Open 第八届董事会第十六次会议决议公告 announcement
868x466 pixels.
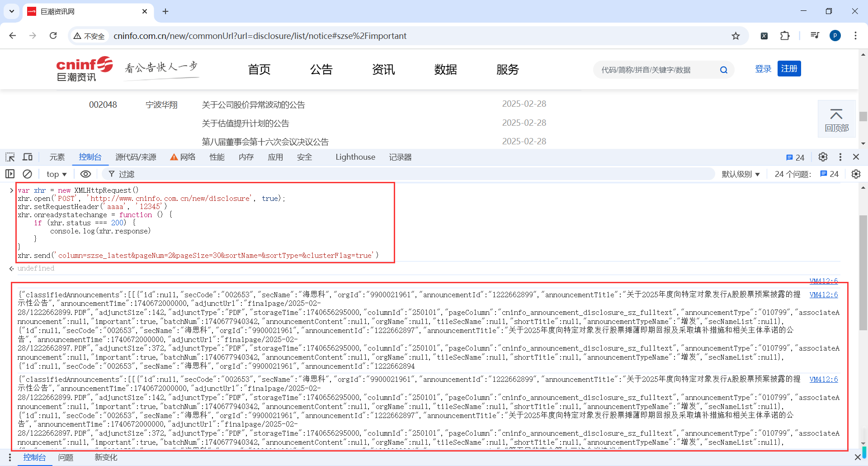265,142
